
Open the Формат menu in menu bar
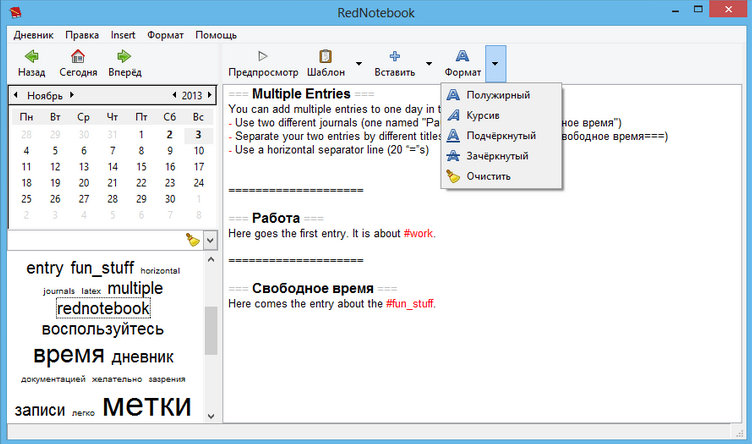pyautogui.click(x=165, y=35)
